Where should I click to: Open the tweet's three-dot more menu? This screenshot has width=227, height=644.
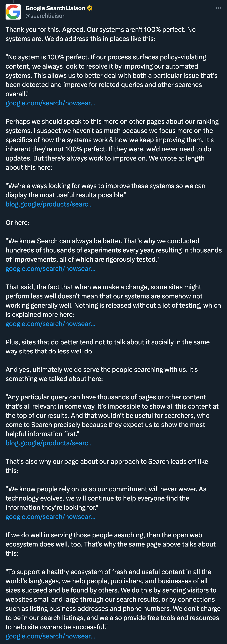click(x=218, y=8)
